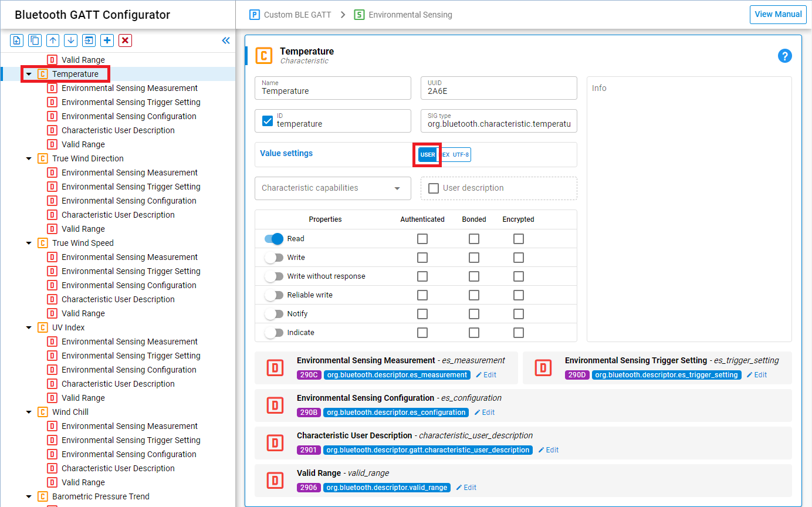The image size is (812, 507).
Task: Collapse the sidebar with double chevron
Action: [226, 40]
